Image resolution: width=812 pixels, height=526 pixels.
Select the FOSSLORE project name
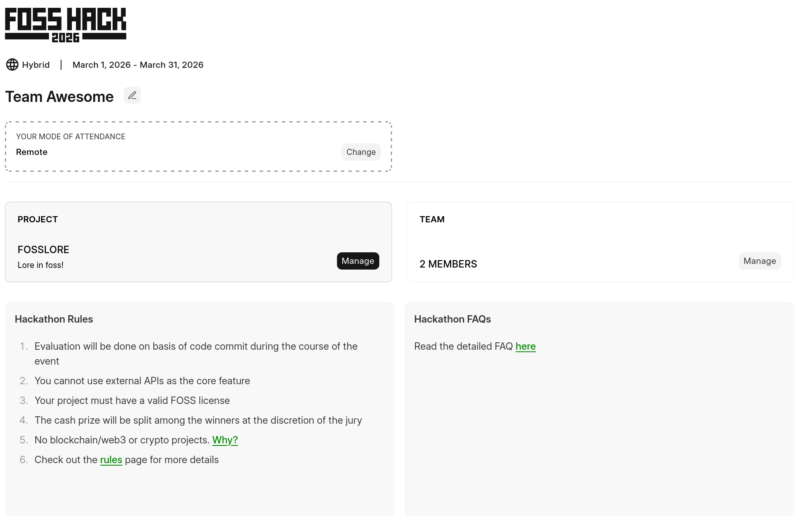43,250
